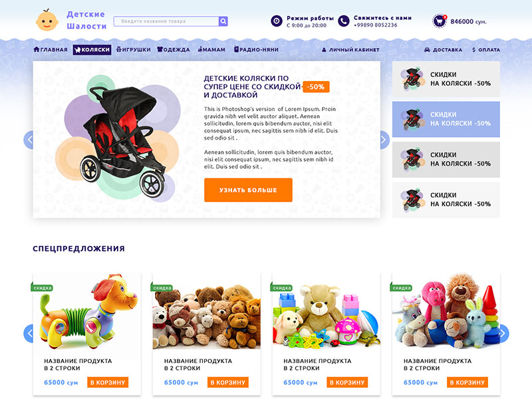Open the shopping cart icon
The height and width of the screenshot is (399, 532).
[440, 21]
